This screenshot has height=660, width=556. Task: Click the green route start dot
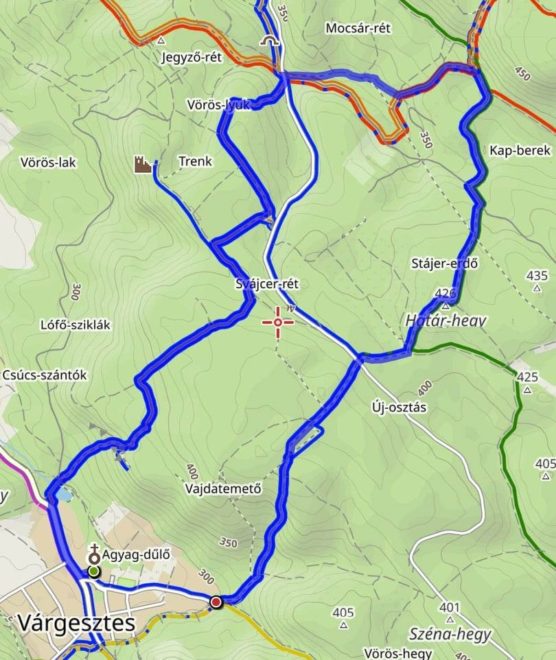coord(94,572)
